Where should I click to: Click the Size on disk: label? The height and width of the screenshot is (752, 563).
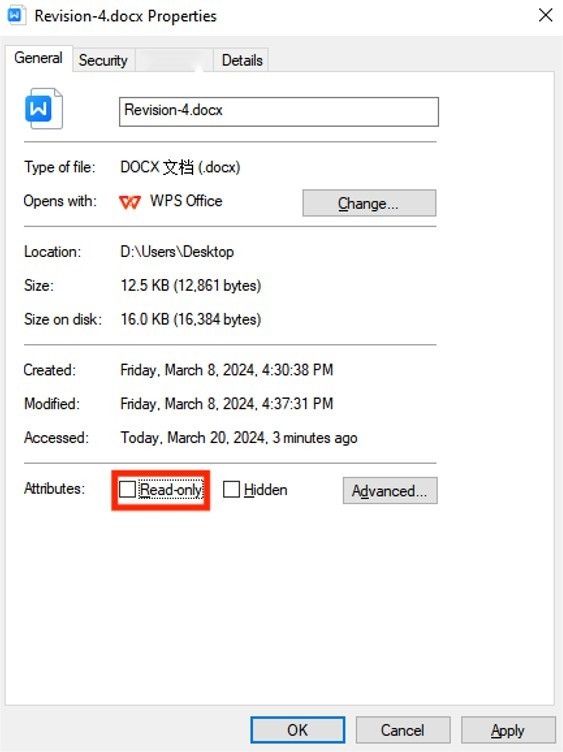[x=63, y=319]
